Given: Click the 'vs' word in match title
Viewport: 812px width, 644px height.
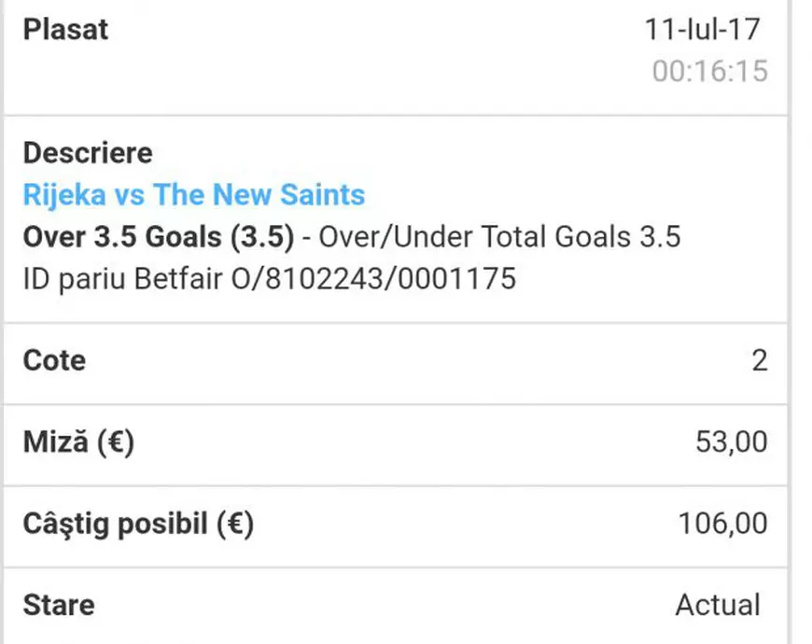Looking at the screenshot, I should coord(133,195).
